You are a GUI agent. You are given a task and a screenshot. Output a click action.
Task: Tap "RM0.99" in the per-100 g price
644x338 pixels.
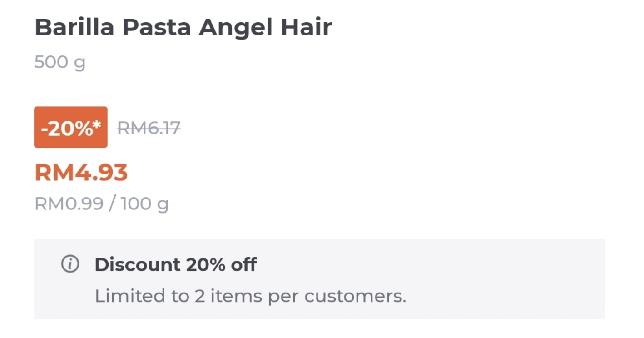[x=69, y=204]
